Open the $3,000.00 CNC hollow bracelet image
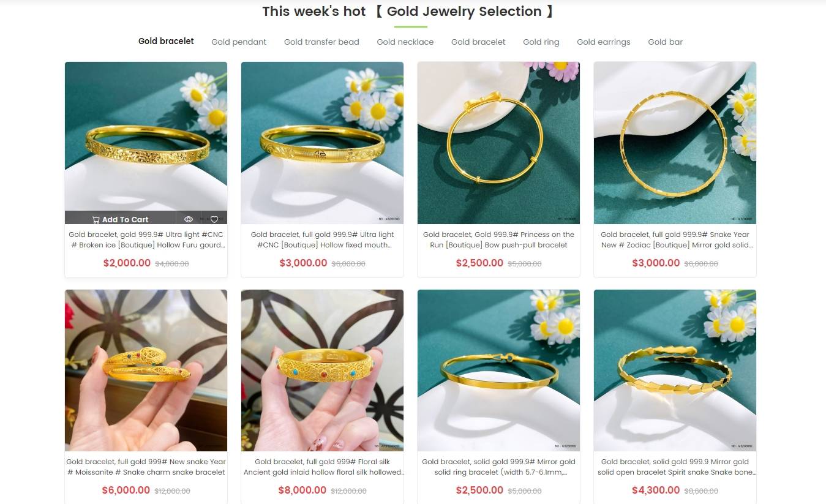 click(322, 143)
